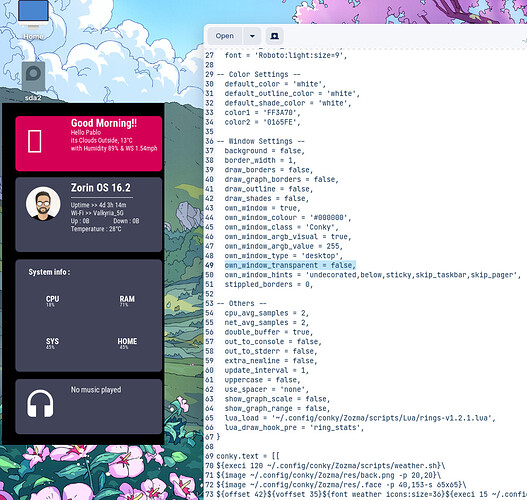Click the 'Uptime >> 4d 3h 14m' text
This screenshot has height=500, width=527.
coord(98,205)
